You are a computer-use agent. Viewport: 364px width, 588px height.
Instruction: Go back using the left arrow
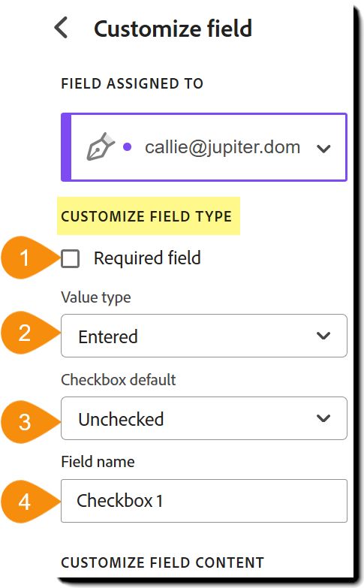click(61, 27)
